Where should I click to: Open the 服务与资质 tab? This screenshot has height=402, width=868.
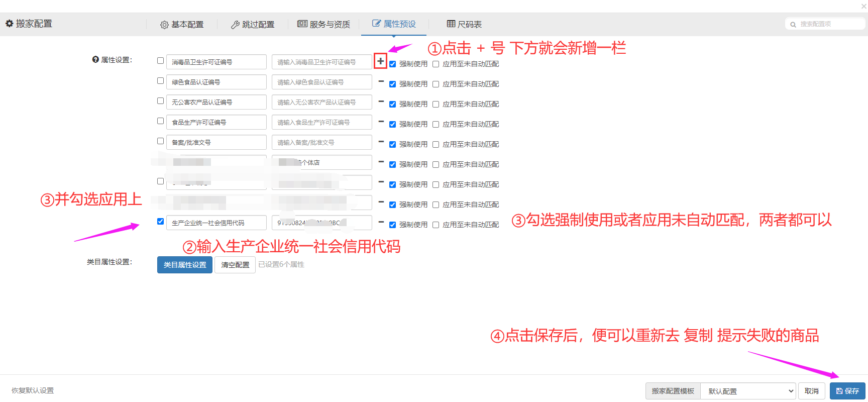(x=323, y=24)
